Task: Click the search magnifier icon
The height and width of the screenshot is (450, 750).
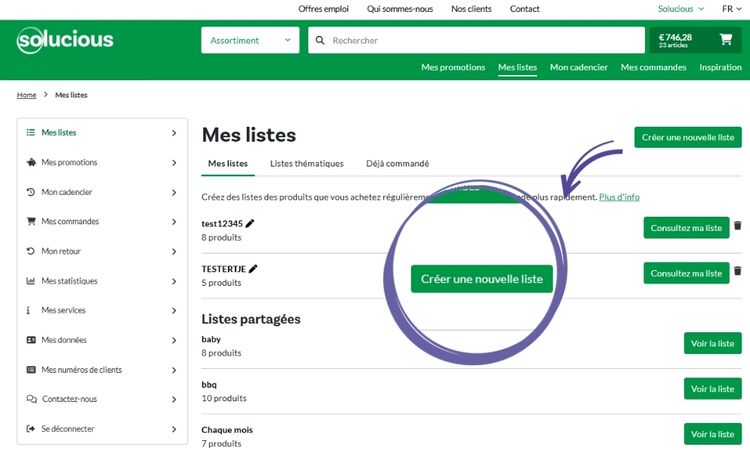Action: [320, 41]
